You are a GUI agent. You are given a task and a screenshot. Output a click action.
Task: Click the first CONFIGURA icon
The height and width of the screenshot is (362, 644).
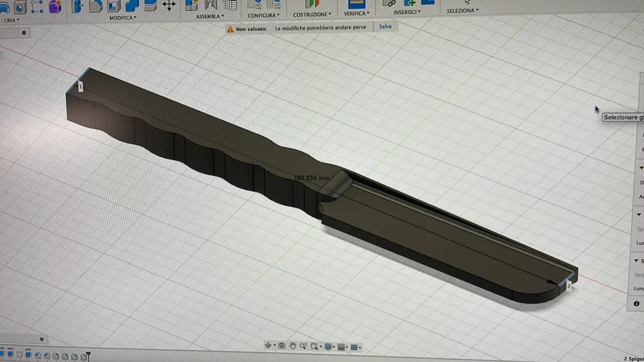tap(255, 4)
